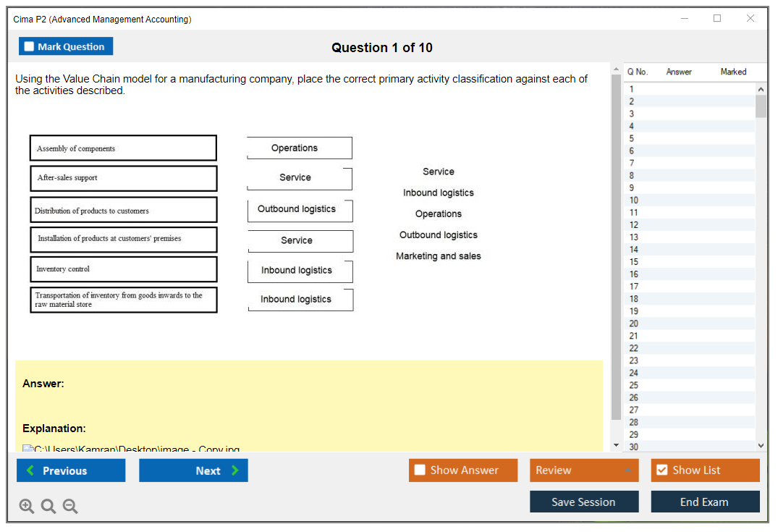
Task: Maximize the exam window
Action: coord(717,19)
